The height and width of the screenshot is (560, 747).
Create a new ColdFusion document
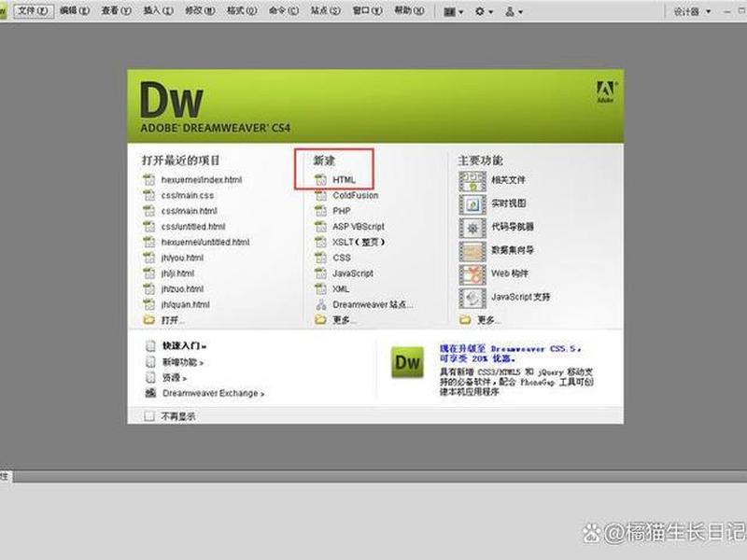click(355, 195)
